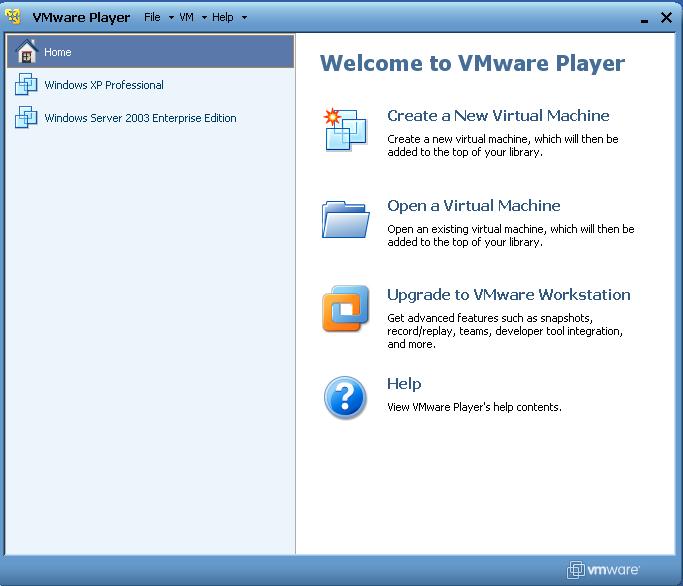Screen dimensions: 683x586
Task: Expand the arrow next to Help menu
Action: 244,18
